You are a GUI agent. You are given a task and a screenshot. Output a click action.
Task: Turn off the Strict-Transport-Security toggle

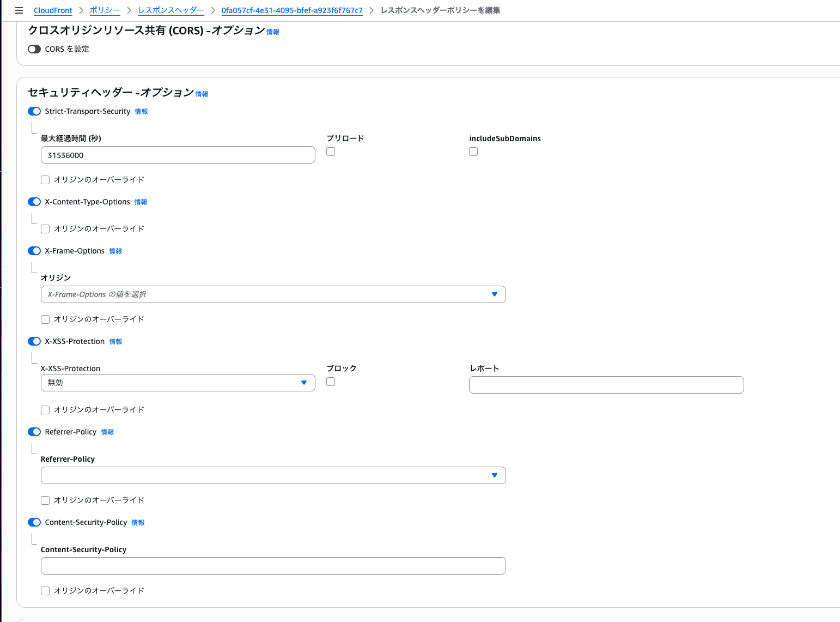coord(34,111)
